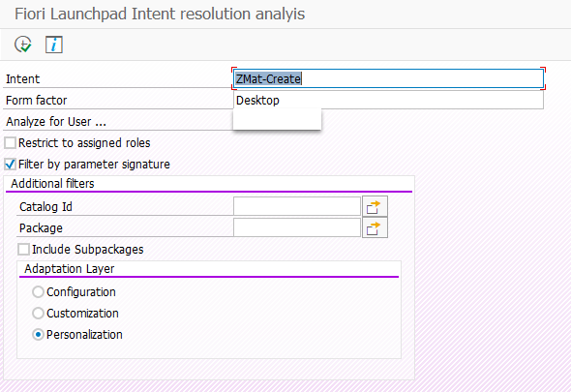Click the Form factor label
Viewport: 571px width, 392px height.
point(37,101)
